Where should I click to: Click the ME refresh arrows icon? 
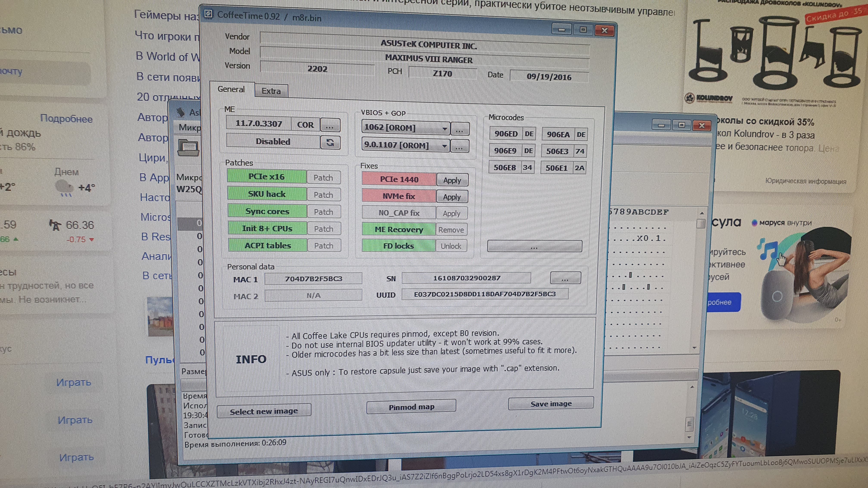(330, 142)
